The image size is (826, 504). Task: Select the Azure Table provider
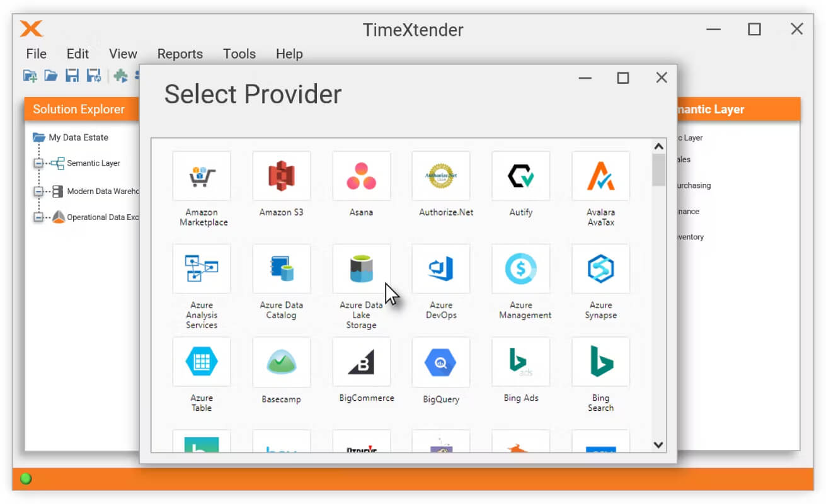point(202,362)
